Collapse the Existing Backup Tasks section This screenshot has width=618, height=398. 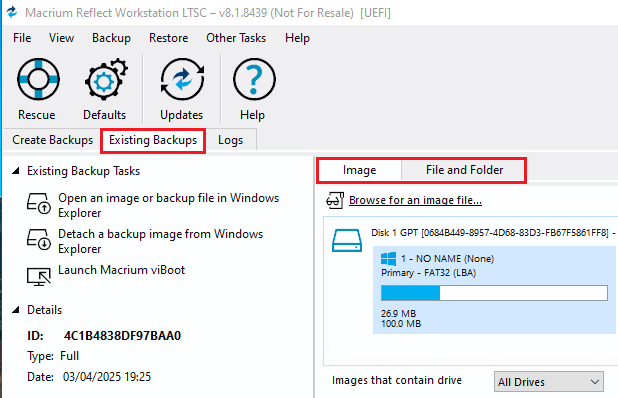coord(16,171)
